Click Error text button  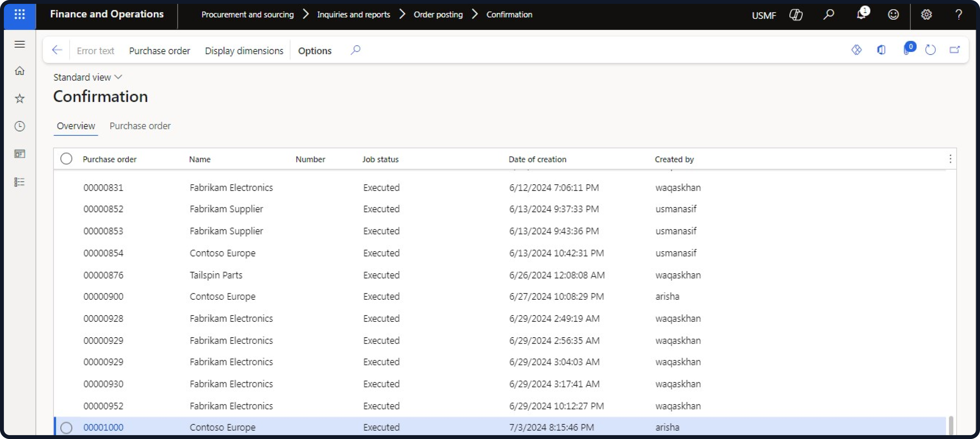95,51
